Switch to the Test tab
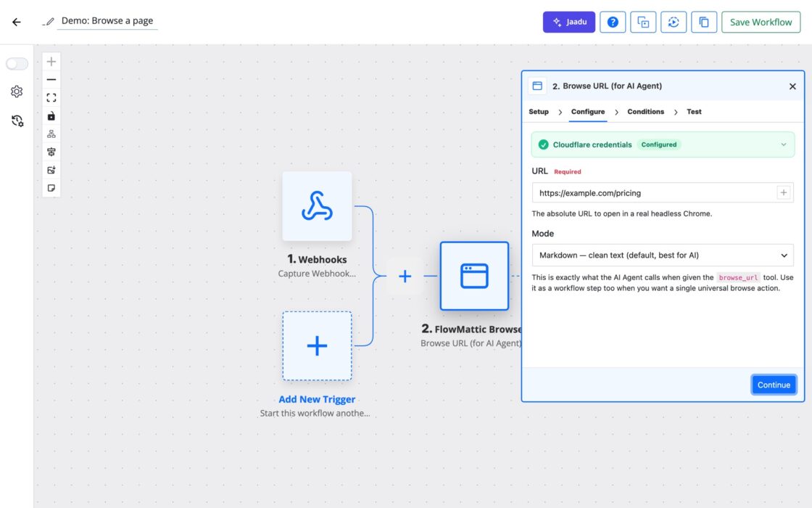This screenshot has height=508, width=812. pos(694,112)
